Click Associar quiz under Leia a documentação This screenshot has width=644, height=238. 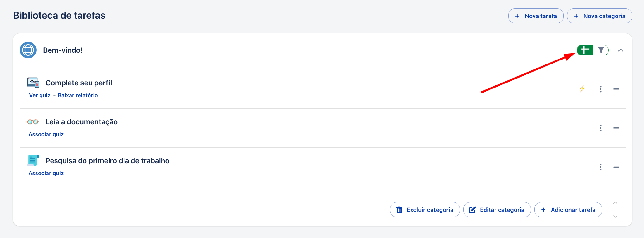click(x=46, y=134)
